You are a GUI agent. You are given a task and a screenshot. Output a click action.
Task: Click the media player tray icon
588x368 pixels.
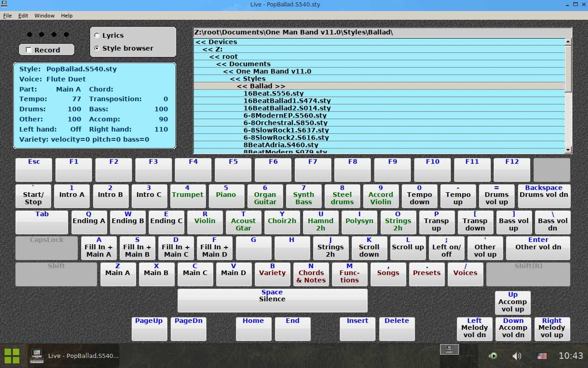tap(493, 356)
